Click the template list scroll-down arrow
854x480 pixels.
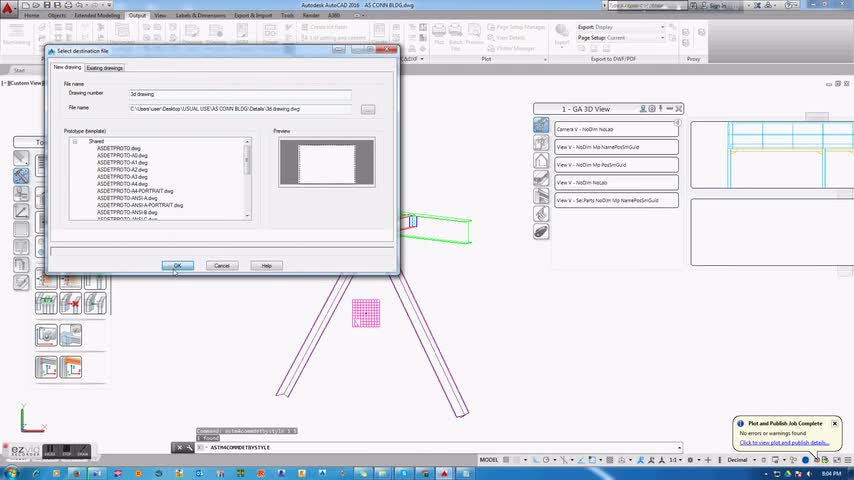[247, 216]
